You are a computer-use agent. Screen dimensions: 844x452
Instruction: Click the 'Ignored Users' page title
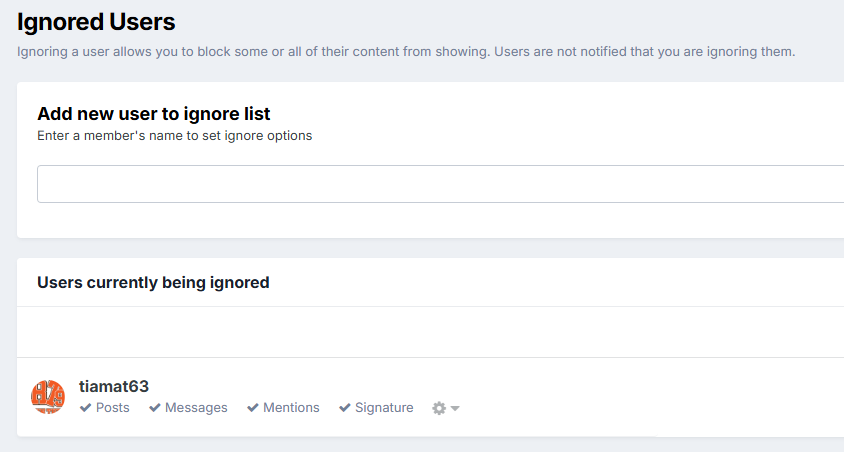click(x=96, y=22)
